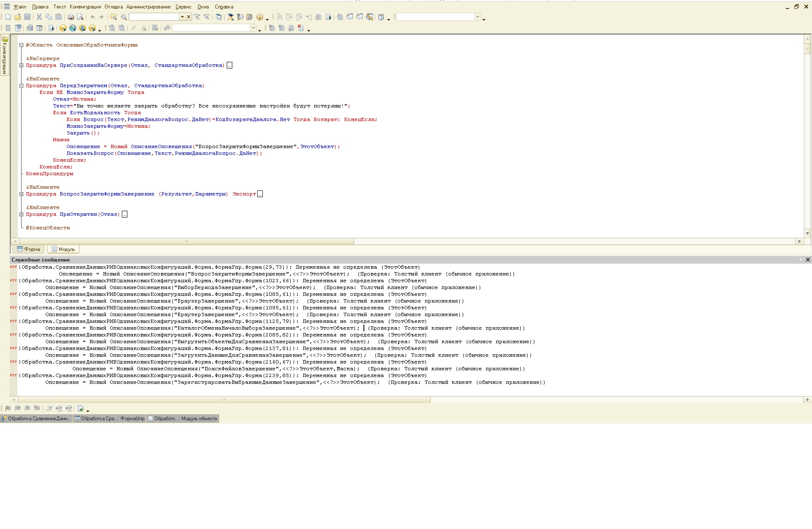The width and height of the screenshot is (812, 529).
Task: Click the close configuration icon in second toolbar
Action: click(x=18, y=28)
